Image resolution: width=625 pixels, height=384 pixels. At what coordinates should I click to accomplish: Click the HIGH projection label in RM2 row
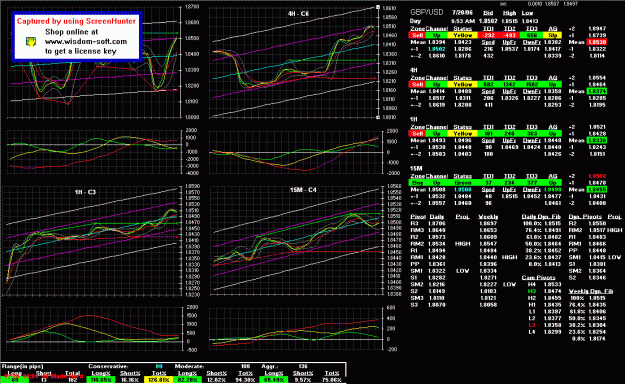pyautogui.click(x=462, y=244)
